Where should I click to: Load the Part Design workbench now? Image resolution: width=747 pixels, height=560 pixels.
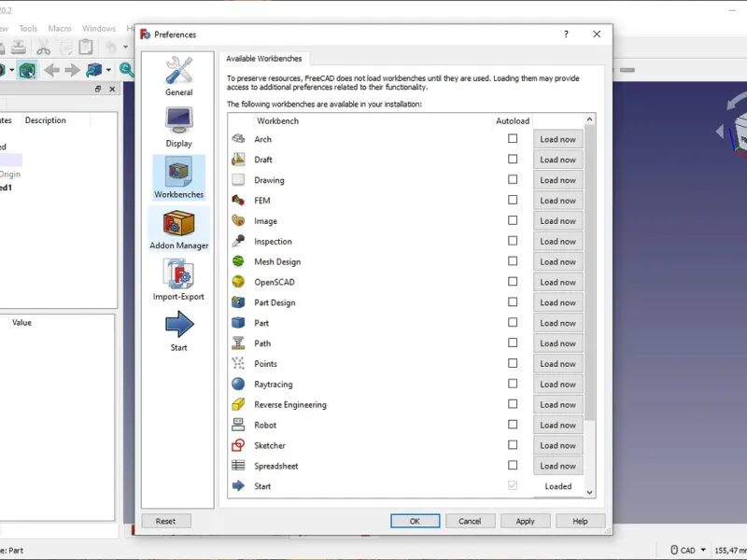pyautogui.click(x=557, y=302)
